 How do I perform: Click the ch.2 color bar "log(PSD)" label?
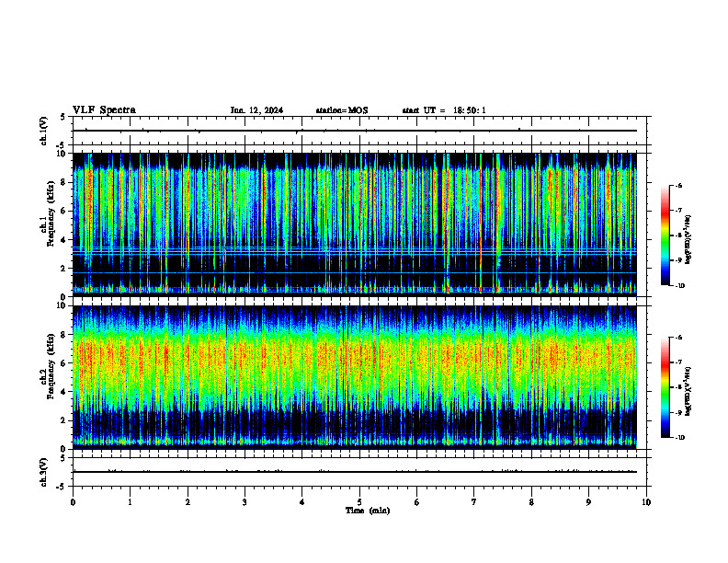[688, 392]
